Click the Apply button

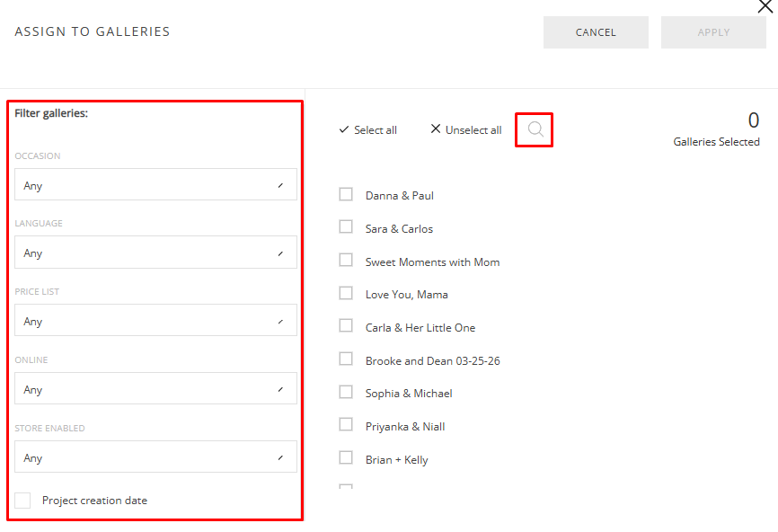coord(713,32)
